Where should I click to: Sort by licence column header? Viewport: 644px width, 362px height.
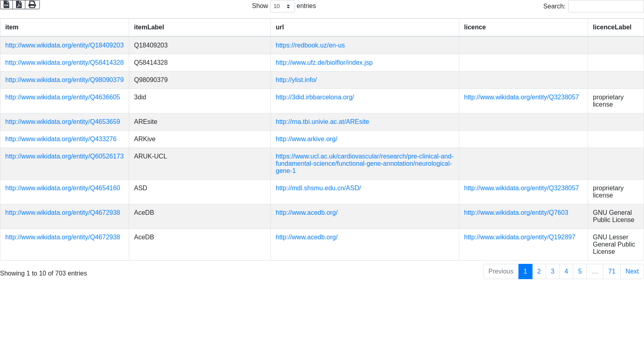click(523, 27)
